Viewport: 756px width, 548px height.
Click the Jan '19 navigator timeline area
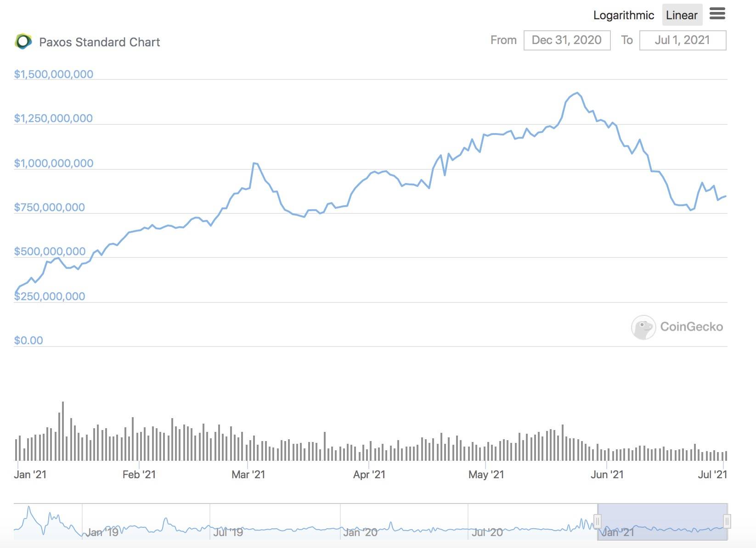102,532
